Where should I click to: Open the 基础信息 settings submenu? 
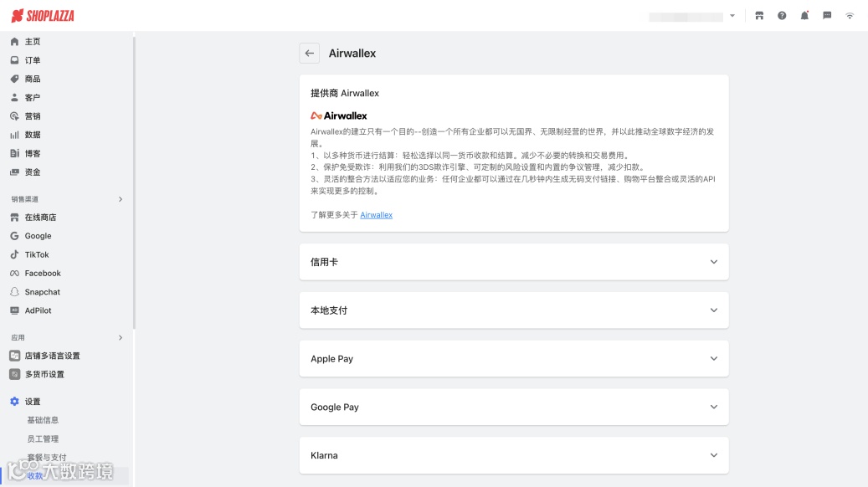pos(43,420)
